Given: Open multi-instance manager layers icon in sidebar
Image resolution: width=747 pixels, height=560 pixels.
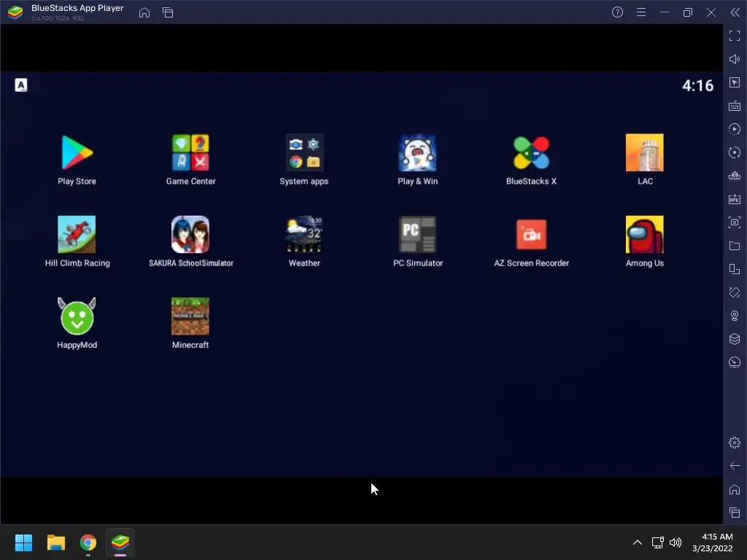Looking at the screenshot, I should (735, 339).
